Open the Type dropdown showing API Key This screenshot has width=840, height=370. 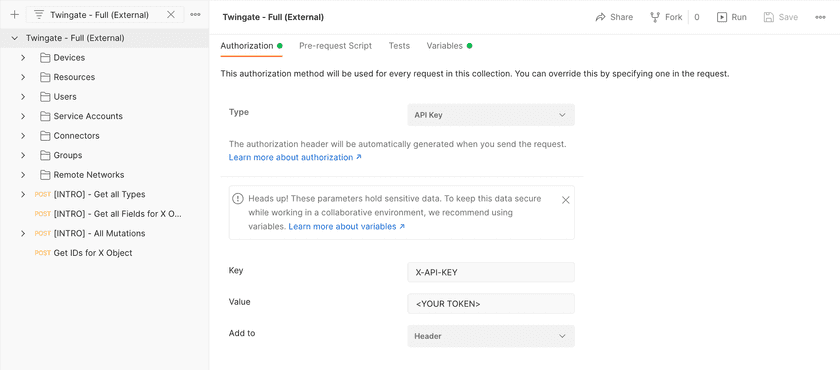(x=491, y=115)
